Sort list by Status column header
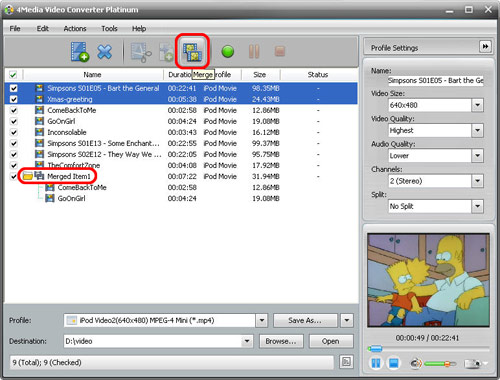The height and width of the screenshot is (380, 500). (318, 74)
